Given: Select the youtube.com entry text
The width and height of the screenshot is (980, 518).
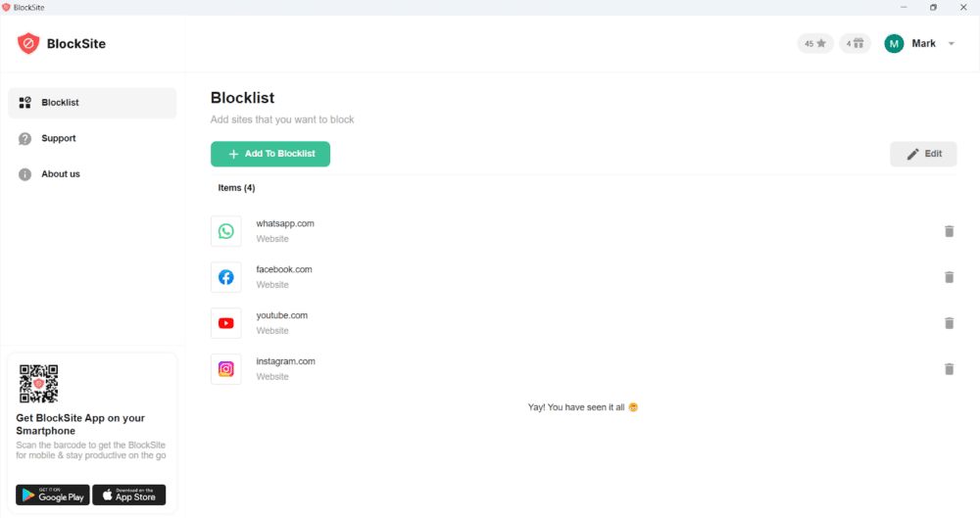Looking at the screenshot, I should tap(282, 315).
